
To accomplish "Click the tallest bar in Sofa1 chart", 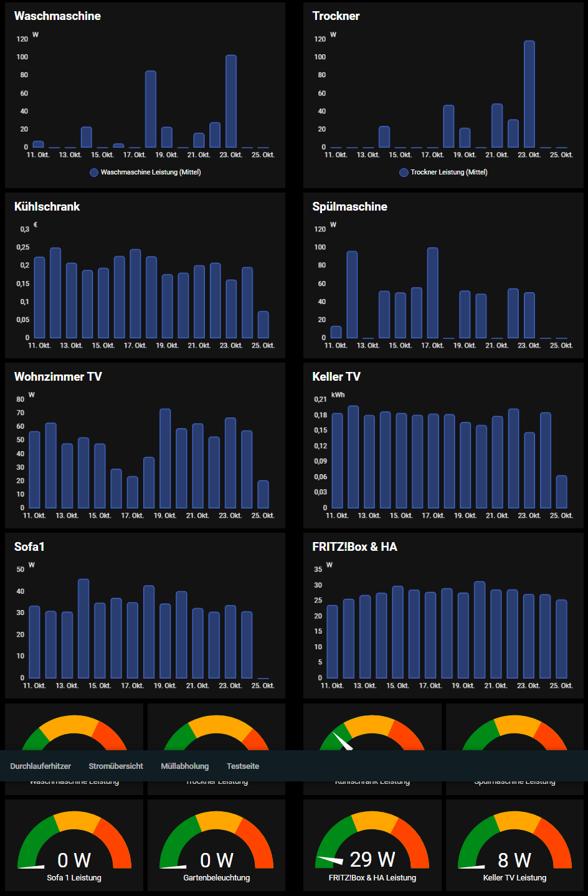I will pos(83,629).
